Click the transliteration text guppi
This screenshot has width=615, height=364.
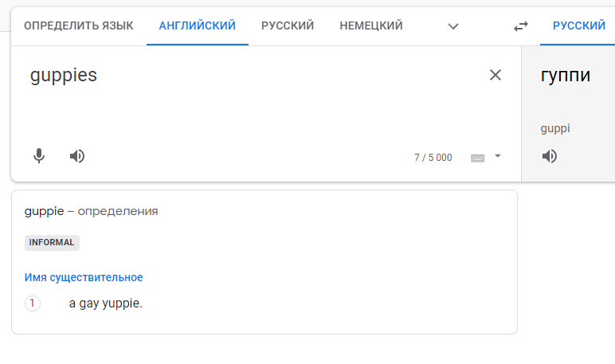click(555, 128)
